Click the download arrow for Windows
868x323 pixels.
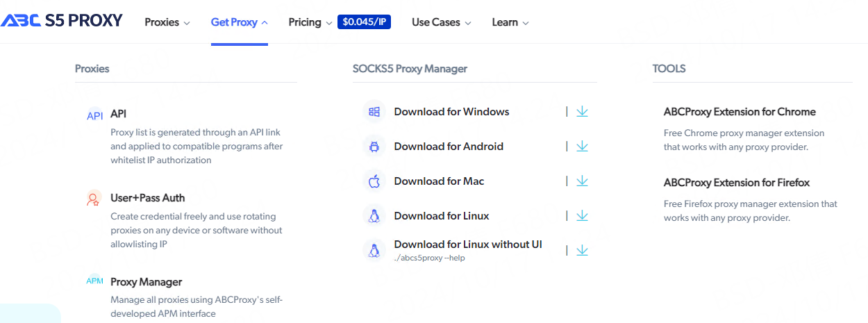pos(582,111)
